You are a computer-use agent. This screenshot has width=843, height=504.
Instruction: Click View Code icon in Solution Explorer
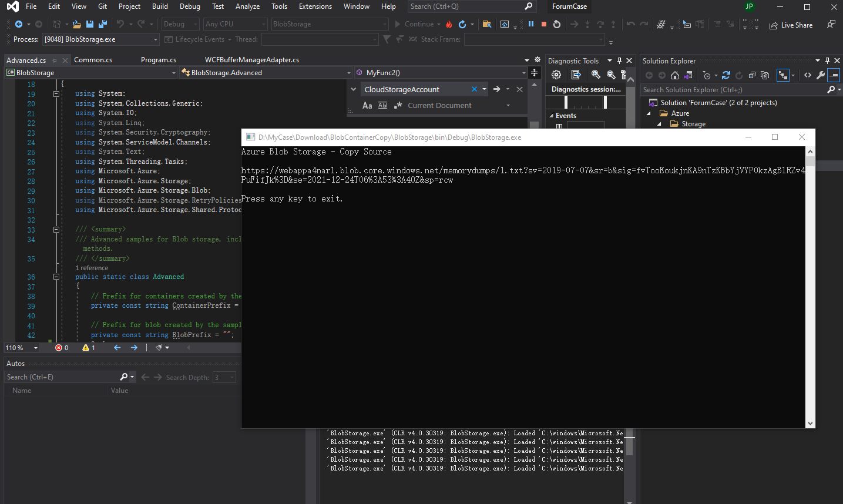pos(808,75)
